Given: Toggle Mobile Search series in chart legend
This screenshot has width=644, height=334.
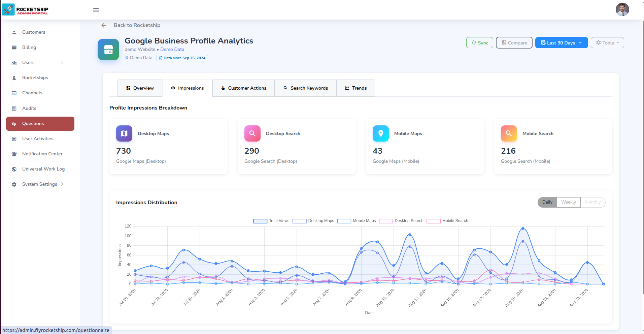Looking at the screenshot, I should [x=447, y=221].
